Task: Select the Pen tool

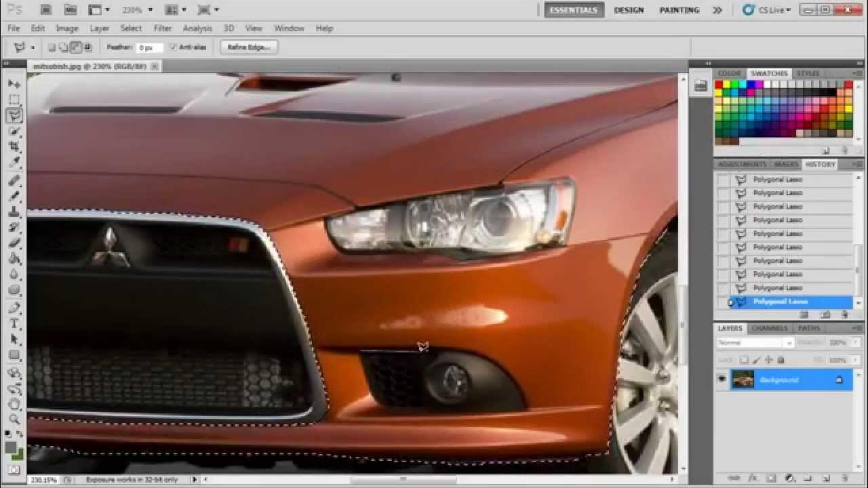Action: [x=14, y=308]
